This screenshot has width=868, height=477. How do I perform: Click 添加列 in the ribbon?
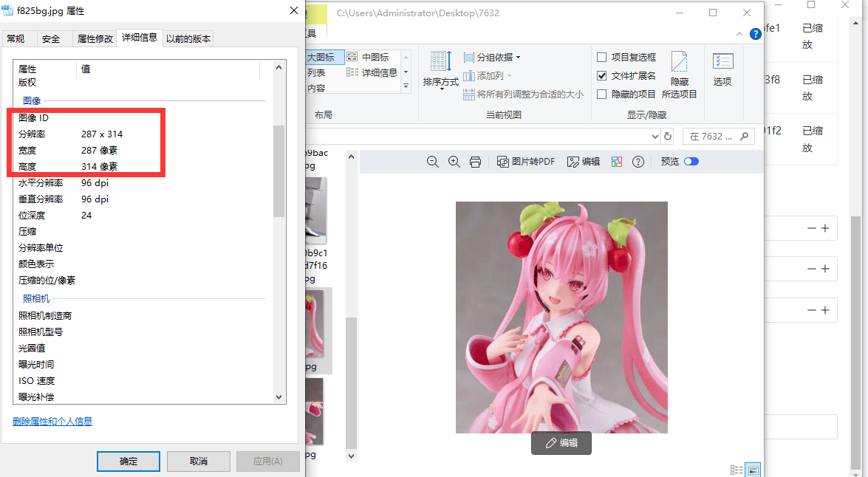[x=487, y=76]
